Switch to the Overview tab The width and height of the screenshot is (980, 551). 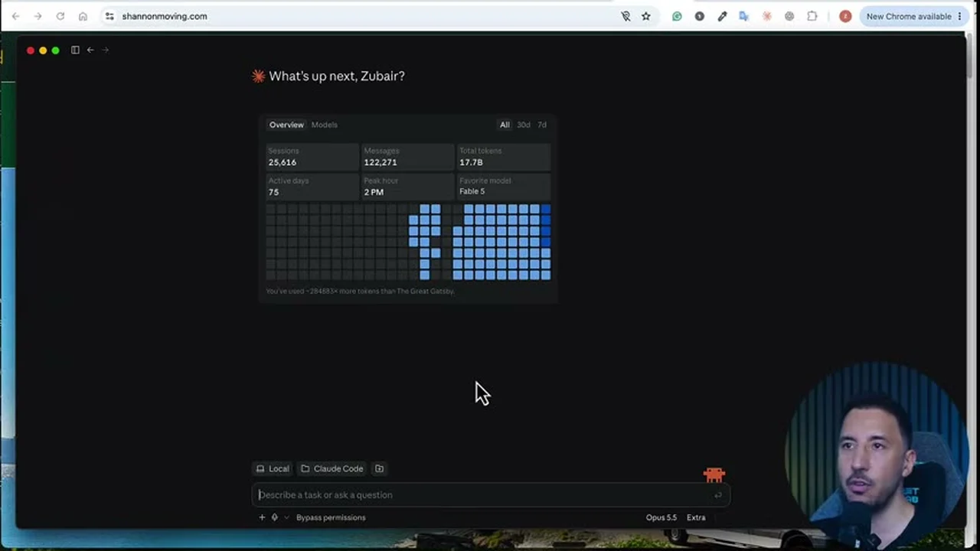coord(286,125)
